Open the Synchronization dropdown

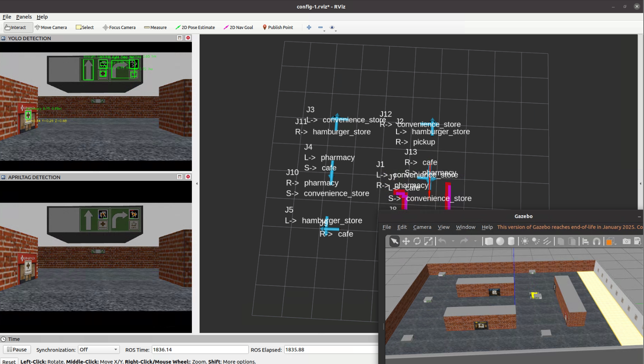tap(99, 350)
